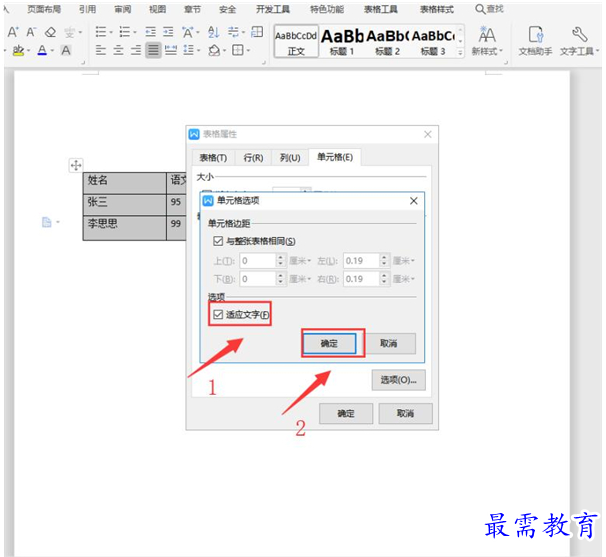606x557 pixels.
Task: Open the numbered list dropdown arrow
Action: tap(135, 32)
